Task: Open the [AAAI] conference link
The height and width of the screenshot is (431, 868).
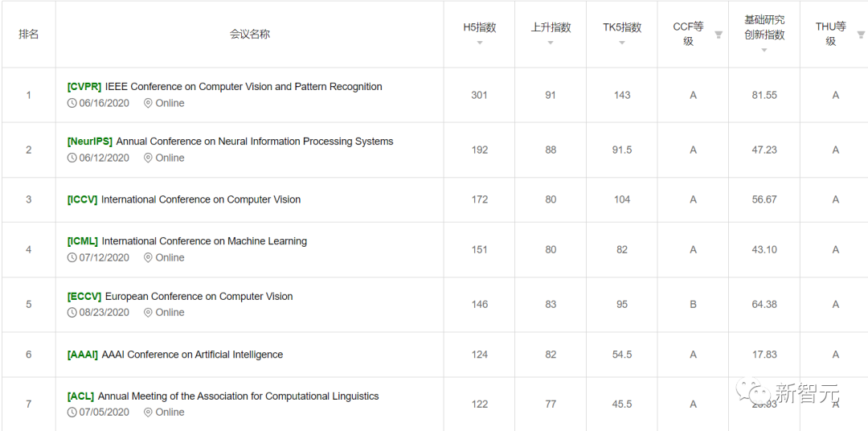Action: click(83, 355)
